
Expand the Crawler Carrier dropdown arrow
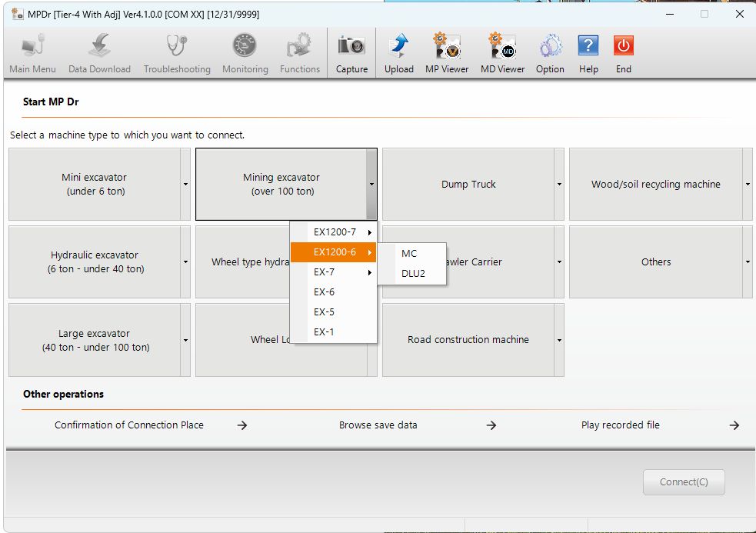point(559,262)
